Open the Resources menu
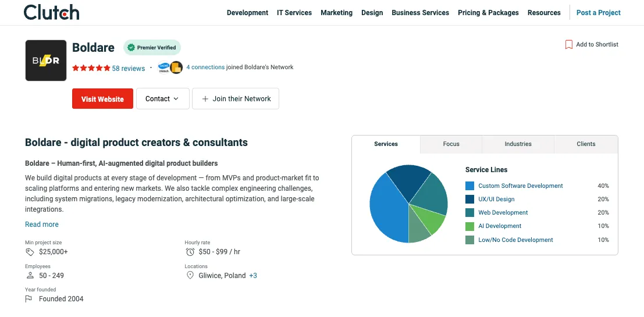Viewport: 644px width, 317px height. click(544, 13)
